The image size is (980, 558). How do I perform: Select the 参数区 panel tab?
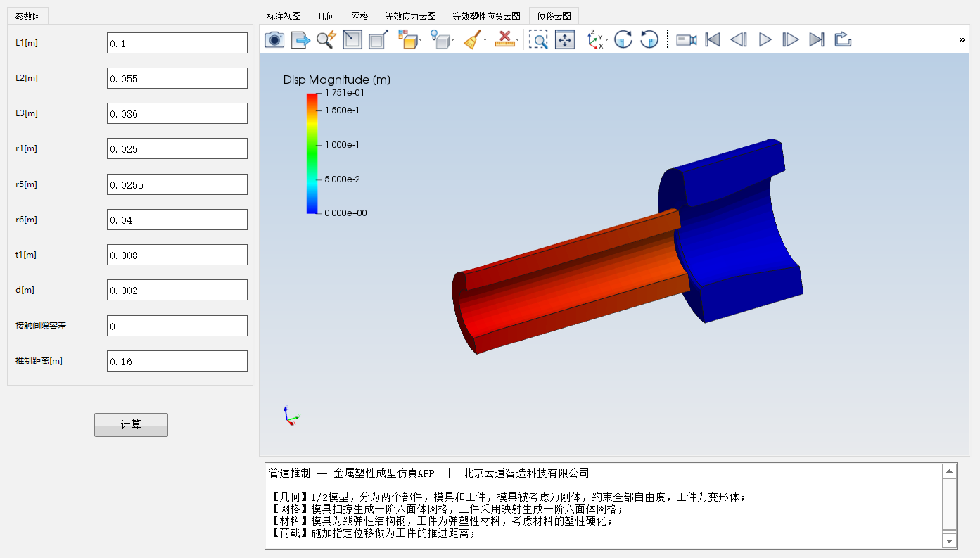pyautogui.click(x=28, y=16)
